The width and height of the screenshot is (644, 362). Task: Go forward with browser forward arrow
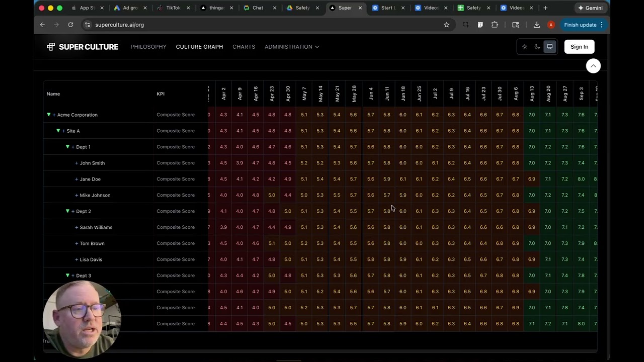point(56,25)
